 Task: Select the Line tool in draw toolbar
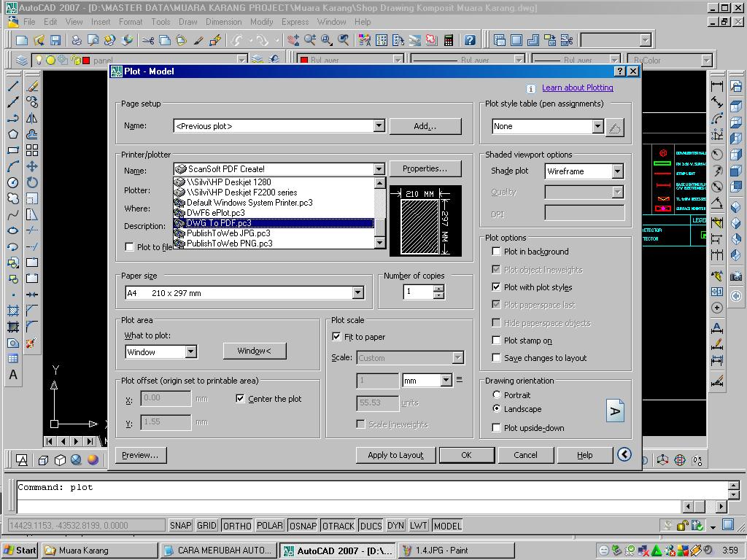point(13,86)
